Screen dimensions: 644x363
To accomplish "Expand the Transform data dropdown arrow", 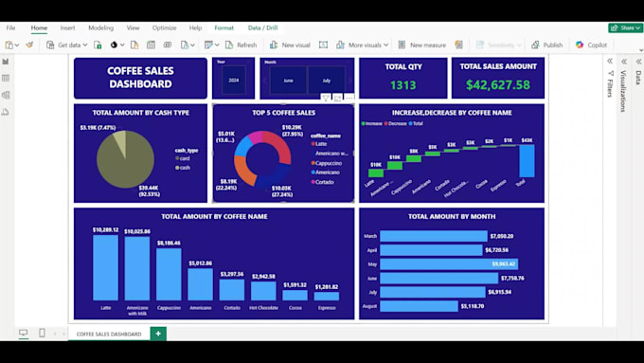I will (x=217, y=45).
